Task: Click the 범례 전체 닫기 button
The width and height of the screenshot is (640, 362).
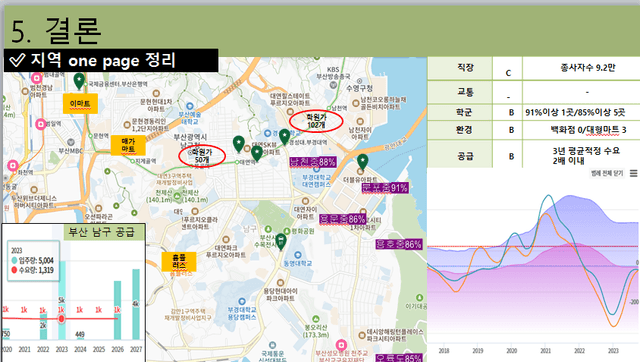Action: [x=607, y=173]
